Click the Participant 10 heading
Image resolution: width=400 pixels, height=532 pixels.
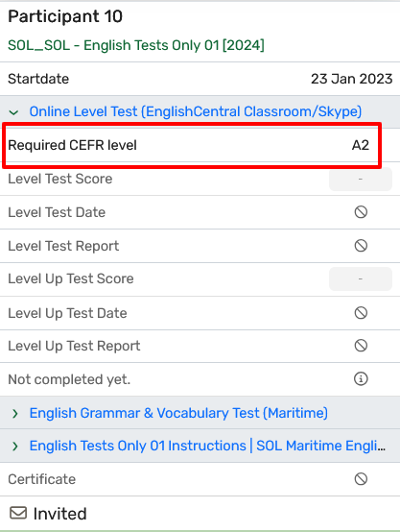pyautogui.click(x=65, y=16)
